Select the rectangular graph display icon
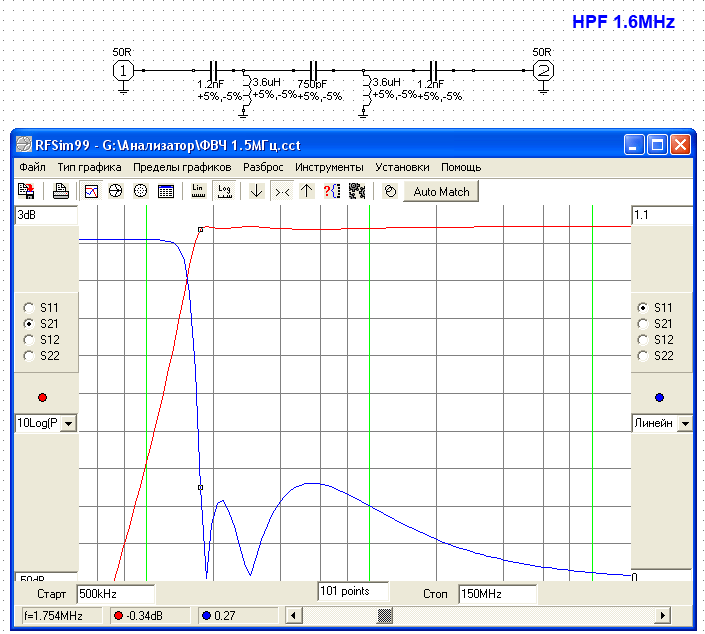This screenshot has width=705, height=634. (x=92, y=191)
